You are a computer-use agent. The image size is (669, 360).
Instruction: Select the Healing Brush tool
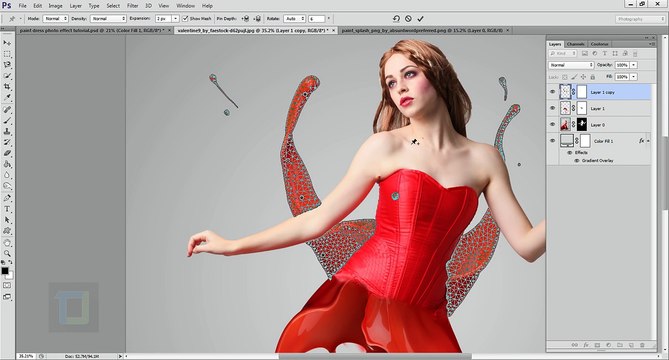7,110
